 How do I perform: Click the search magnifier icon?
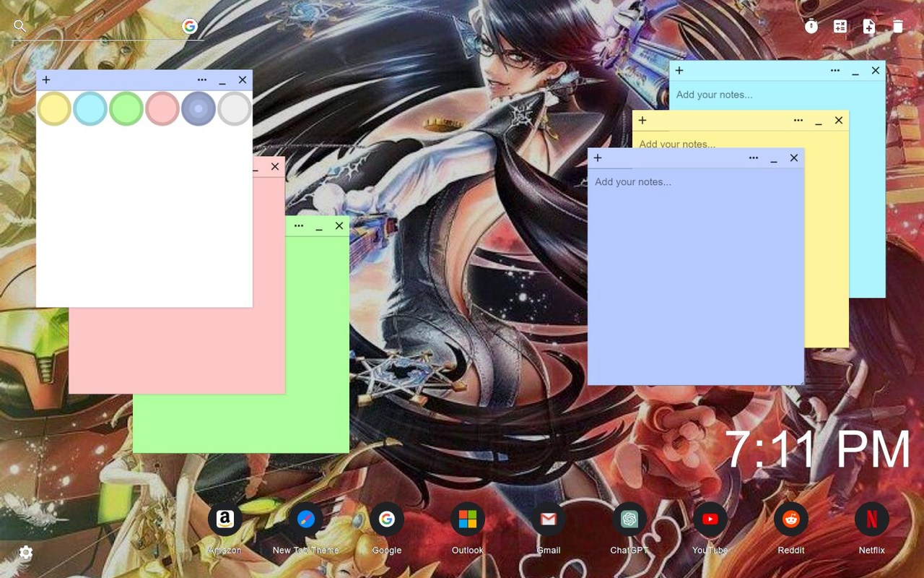tap(19, 26)
